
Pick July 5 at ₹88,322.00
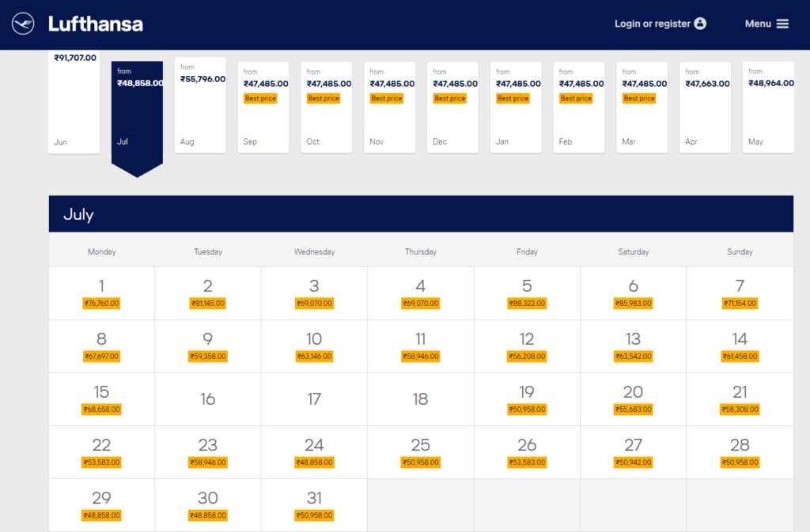click(527, 293)
